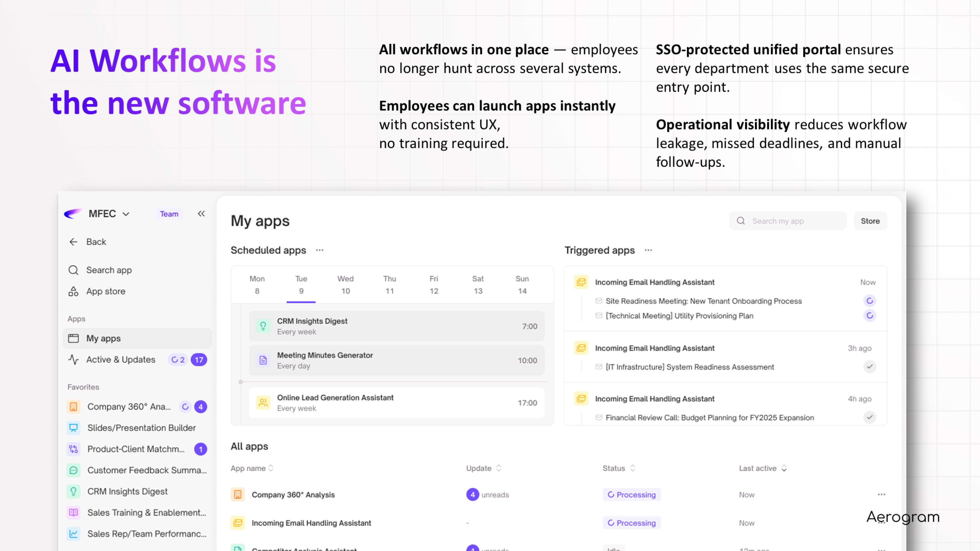The width and height of the screenshot is (980, 551).
Task: Expand the MFEC workspace dropdown
Action: 126,214
